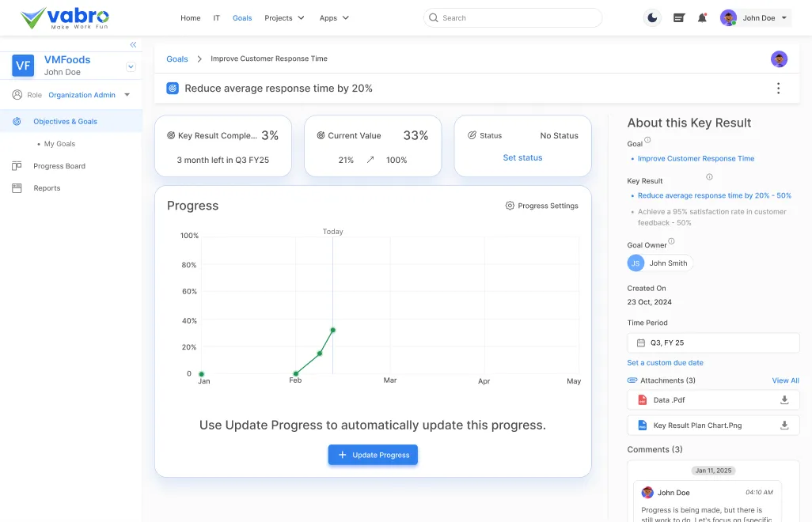Expand the Projects dropdown menu
Image resolution: width=812 pixels, height=522 pixels.
tap(284, 18)
